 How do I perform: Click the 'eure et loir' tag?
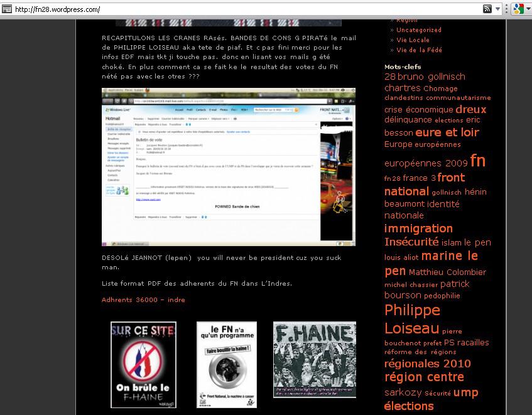[447, 132]
